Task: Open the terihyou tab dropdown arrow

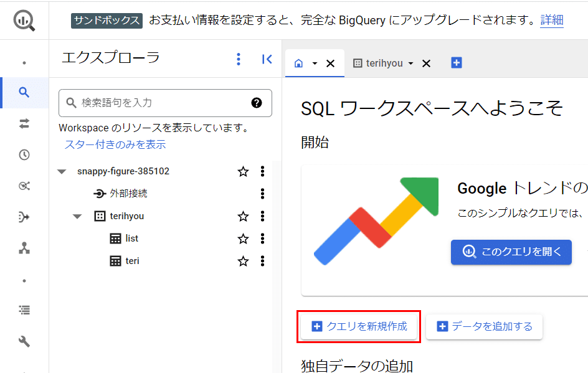Action: 410,64
